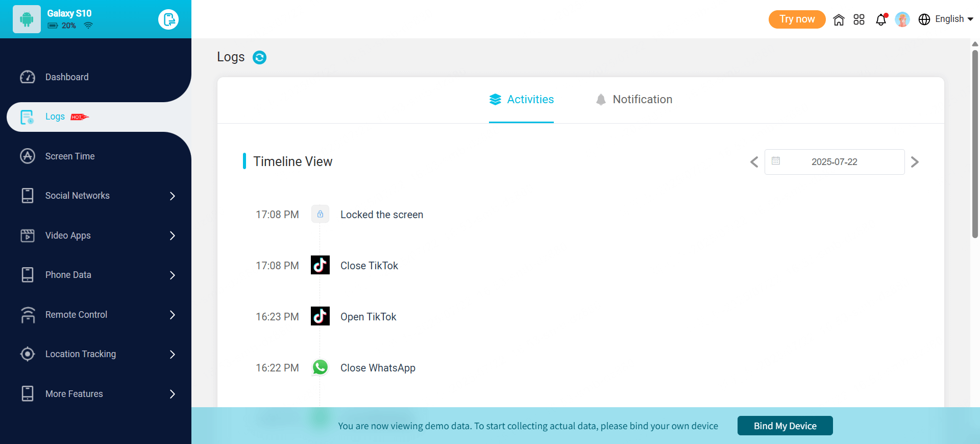
Task: Click the HOT badge next to Logs
Action: point(80,117)
